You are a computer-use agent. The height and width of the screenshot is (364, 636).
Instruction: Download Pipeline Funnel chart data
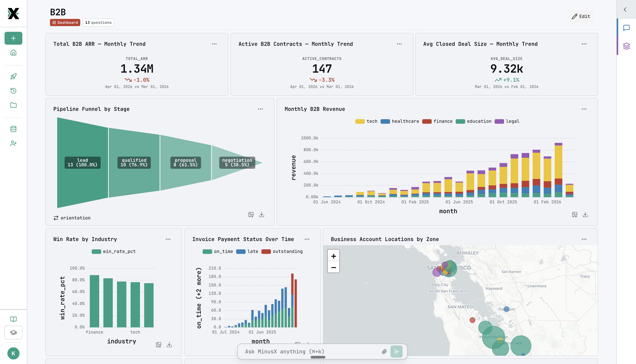click(x=262, y=215)
